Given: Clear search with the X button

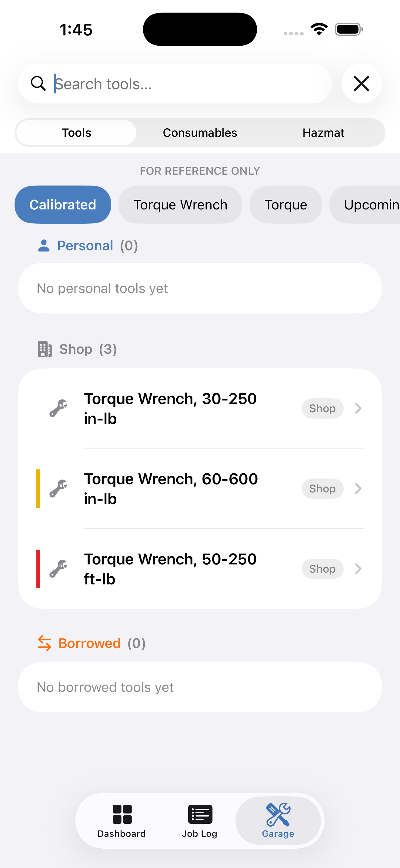Looking at the screenshot, I should click(361, 84).
